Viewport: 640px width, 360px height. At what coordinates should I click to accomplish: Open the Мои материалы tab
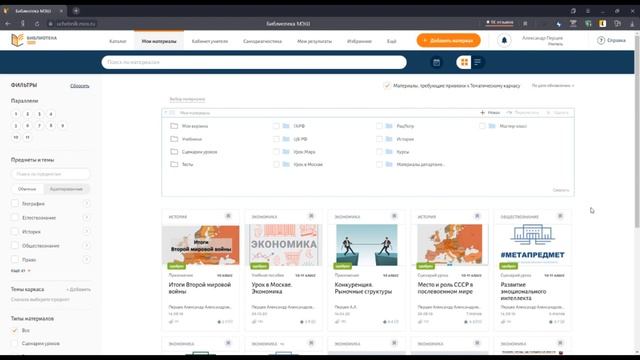pyautogui.click(x=159, y=41)
